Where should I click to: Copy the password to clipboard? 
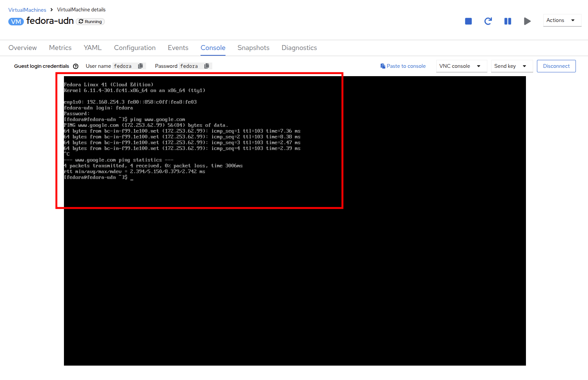pyautogui.click(x=207, y=66)
